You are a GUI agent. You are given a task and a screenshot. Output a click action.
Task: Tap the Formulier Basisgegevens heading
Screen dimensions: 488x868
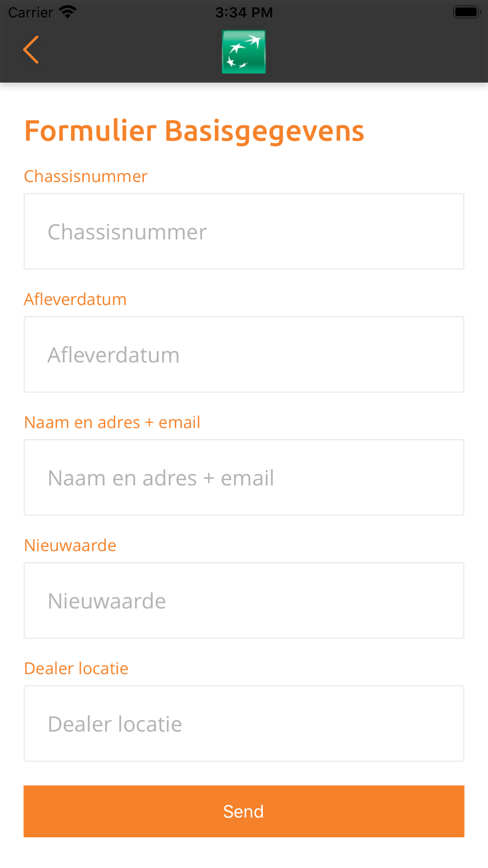pos(194,131)
